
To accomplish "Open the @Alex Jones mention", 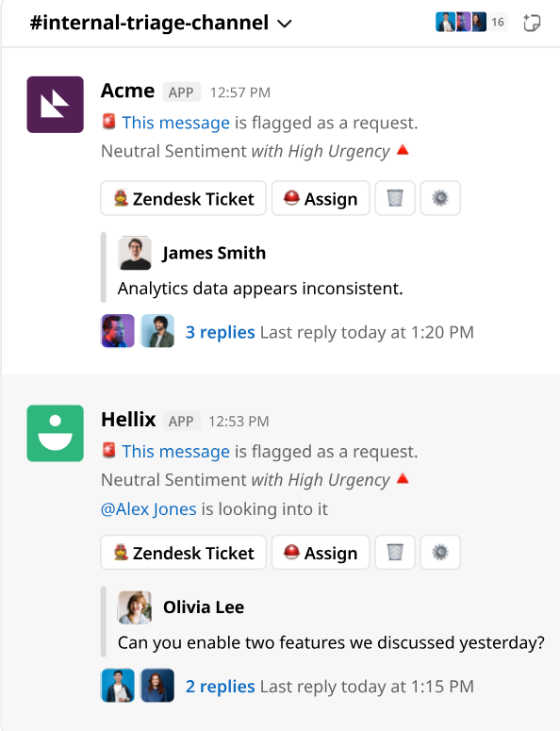I will tap(149, 509).
